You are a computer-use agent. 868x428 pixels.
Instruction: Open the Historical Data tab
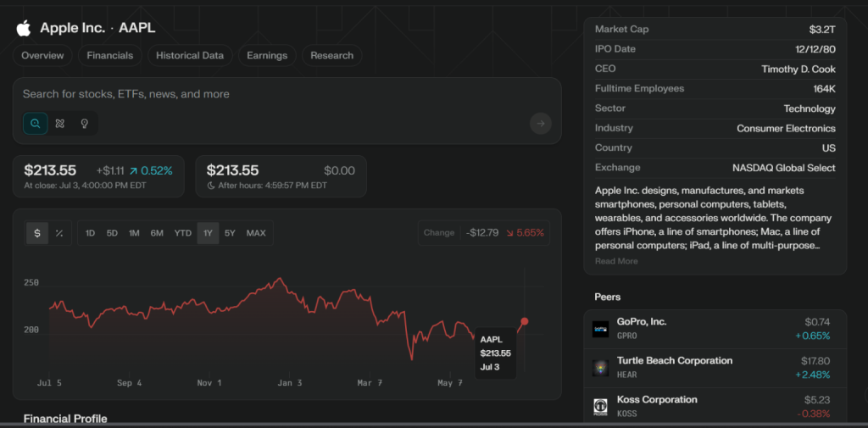click(x=190, y=56)
